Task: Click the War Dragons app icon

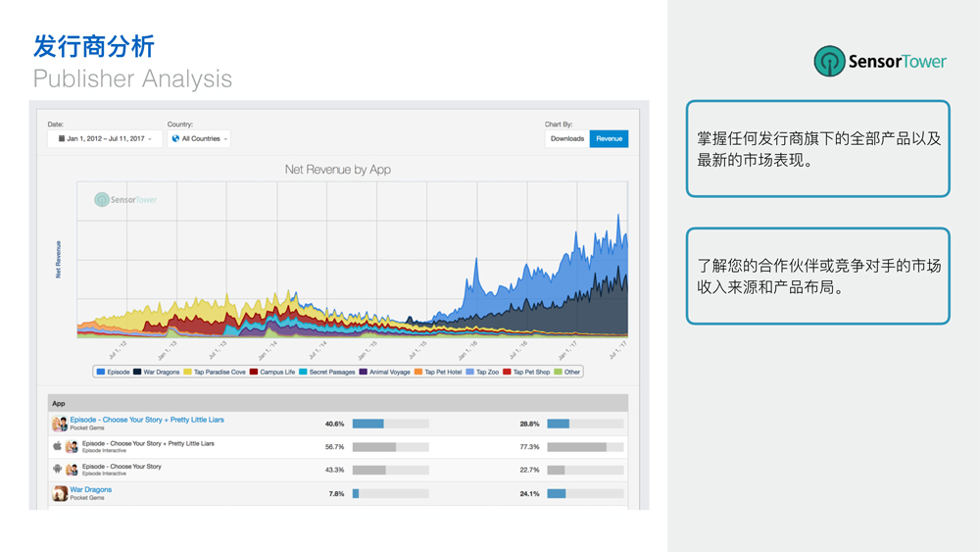Action: [60, 493]
